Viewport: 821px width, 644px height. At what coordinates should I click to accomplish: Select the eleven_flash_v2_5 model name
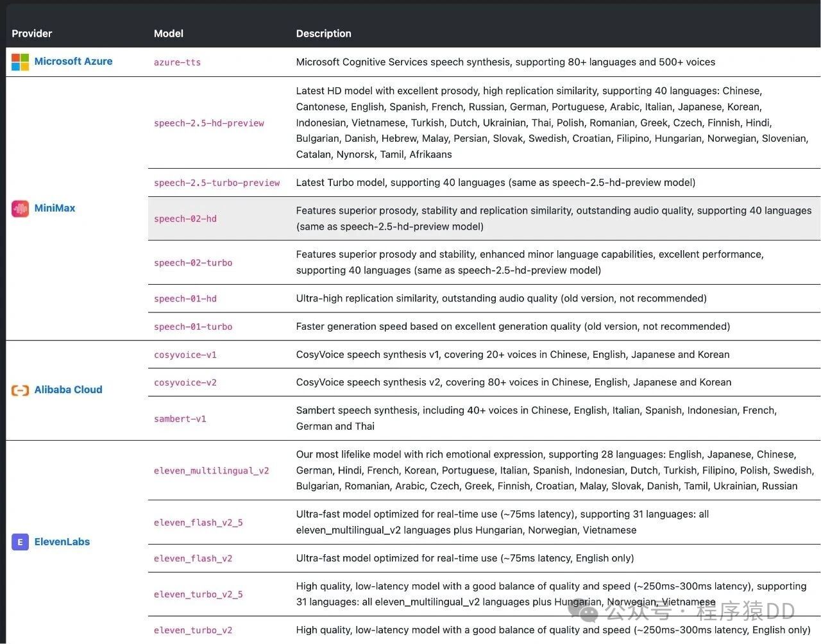(x=198, y=523)
